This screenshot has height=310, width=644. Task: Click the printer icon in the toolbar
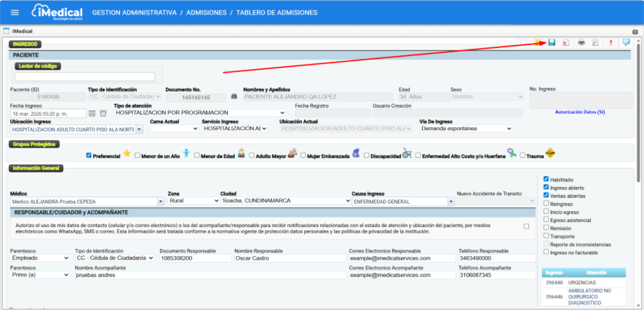(x=581, y=43)
